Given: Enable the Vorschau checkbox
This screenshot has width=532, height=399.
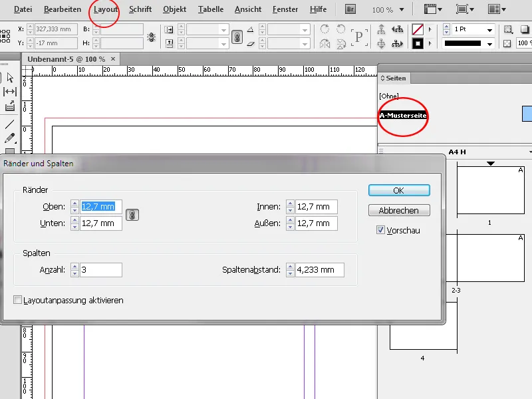Looking at the screenshot, I should [381, 230].
